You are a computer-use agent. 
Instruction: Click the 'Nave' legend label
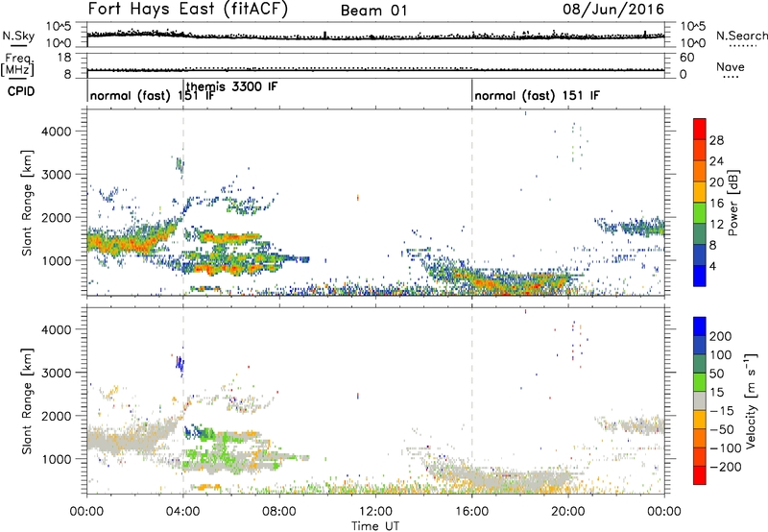(x=731, y=66)
